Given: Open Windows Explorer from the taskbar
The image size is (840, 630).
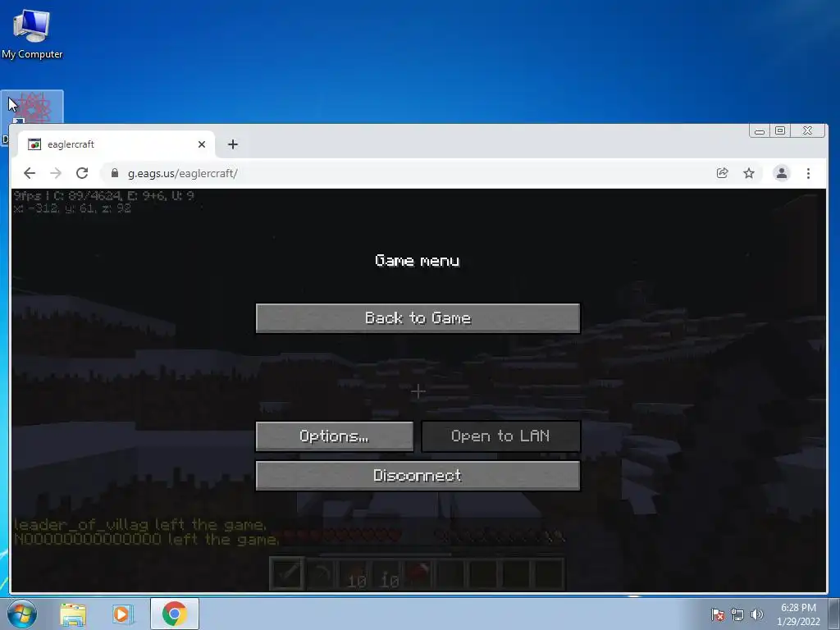Looking at the screenshot, I should pyautogui.click(x=73, y=614).
